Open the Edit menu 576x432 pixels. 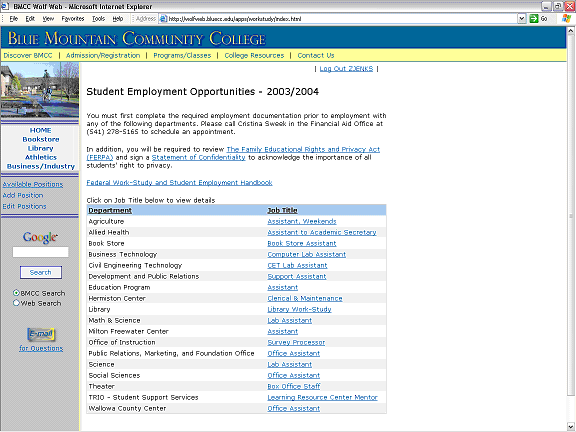(x=30, y=19)
